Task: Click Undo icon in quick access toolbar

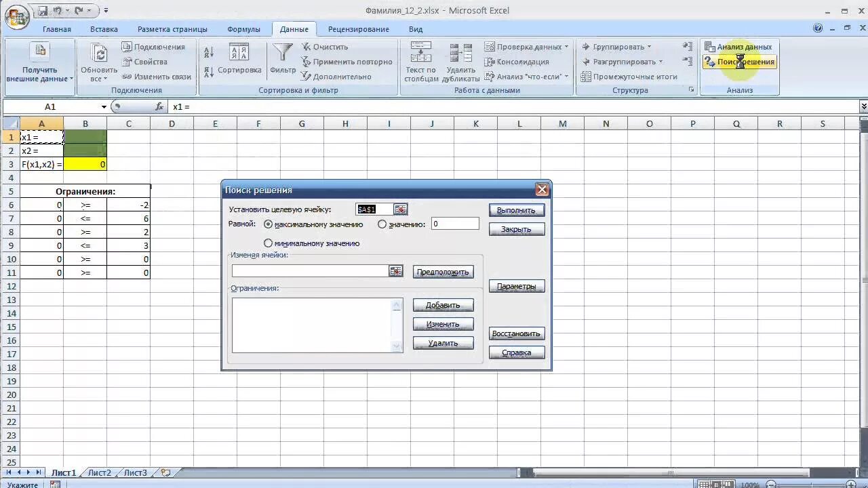Action: 57,11
